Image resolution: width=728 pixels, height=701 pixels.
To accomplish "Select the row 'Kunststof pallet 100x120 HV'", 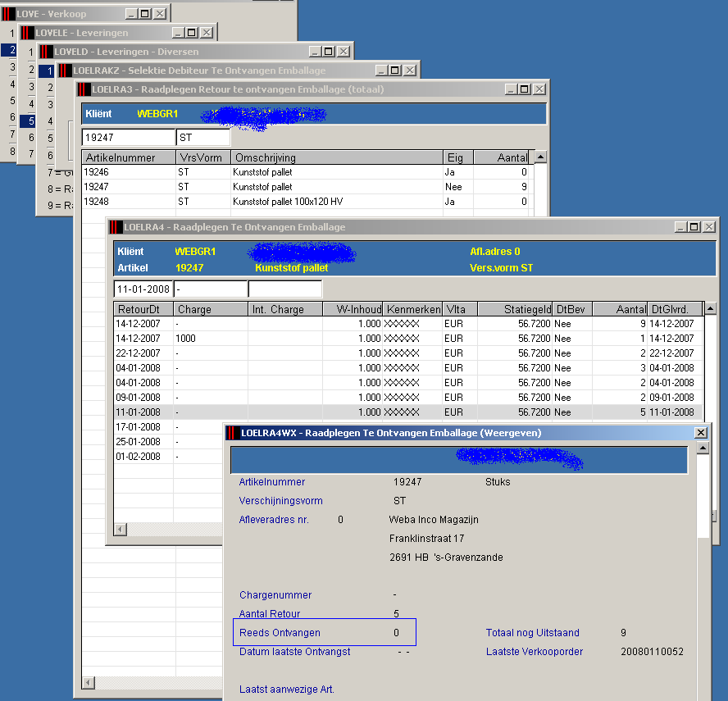I will click(x=307, y=202).
